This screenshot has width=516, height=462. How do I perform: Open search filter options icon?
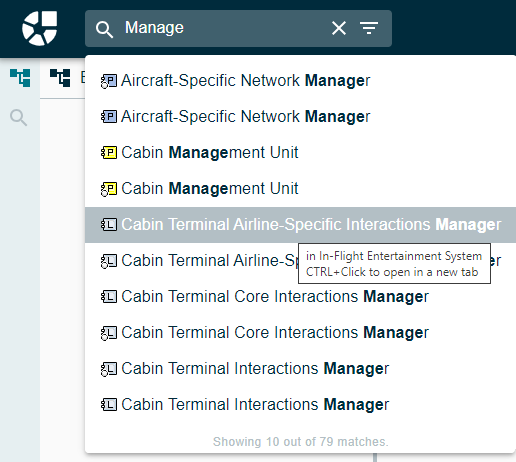click(369, 28)
